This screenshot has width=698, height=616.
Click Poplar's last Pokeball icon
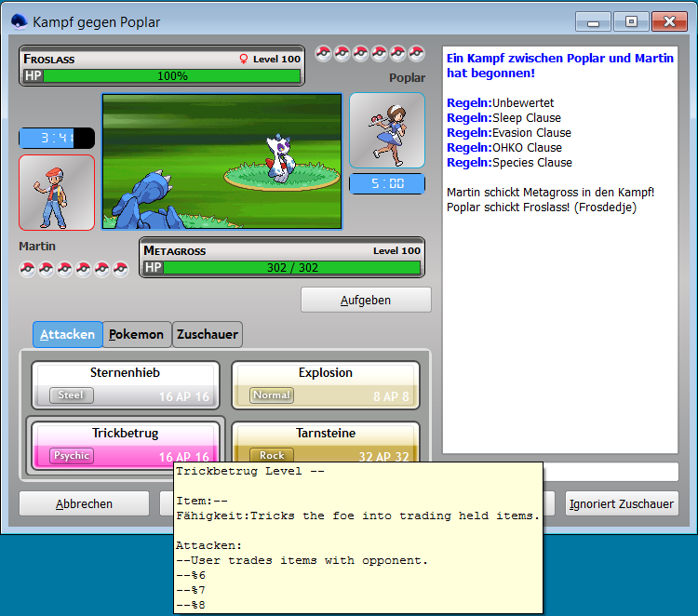click(x=416, y=53)
